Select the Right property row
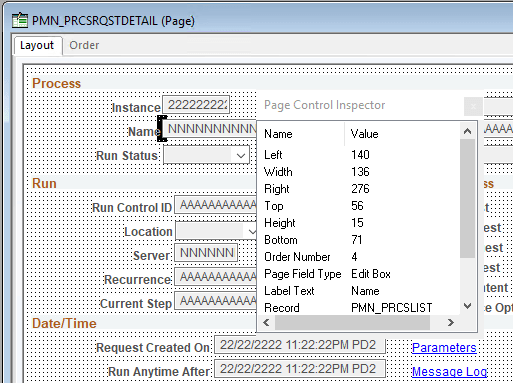The width and height of the screenshot is (513, 383). 359,189
